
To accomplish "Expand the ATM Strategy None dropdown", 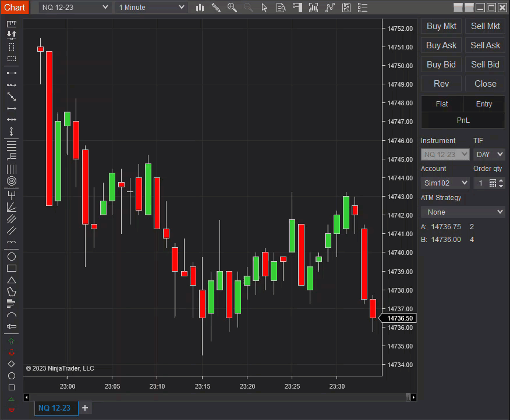I will click(x=463, y=212).
